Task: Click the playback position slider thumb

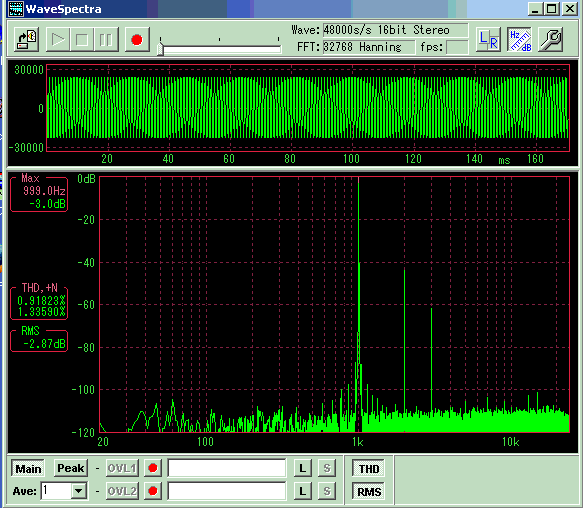Action: tap(160, 49)
